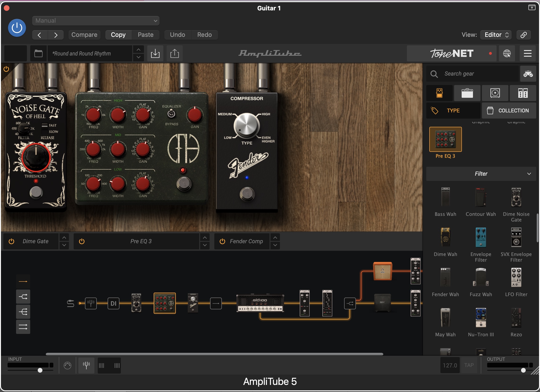Click the Compare button

[84, 35]
